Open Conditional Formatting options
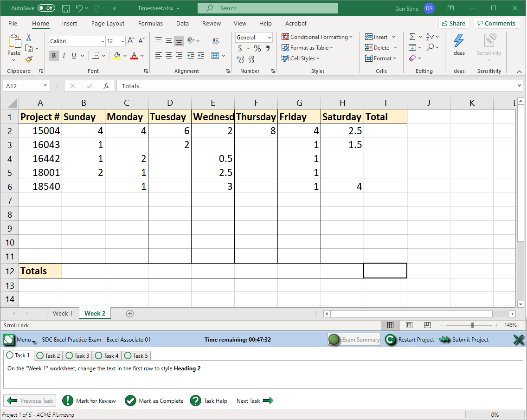 pos(317,37)
